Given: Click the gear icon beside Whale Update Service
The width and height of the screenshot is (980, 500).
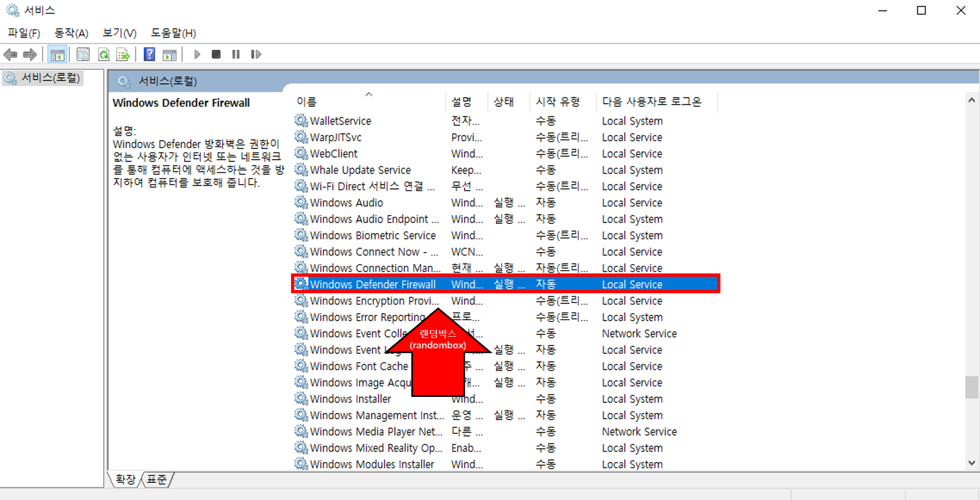Looking at the screenshot, I should pyautogui.click(x=301, y=170).
